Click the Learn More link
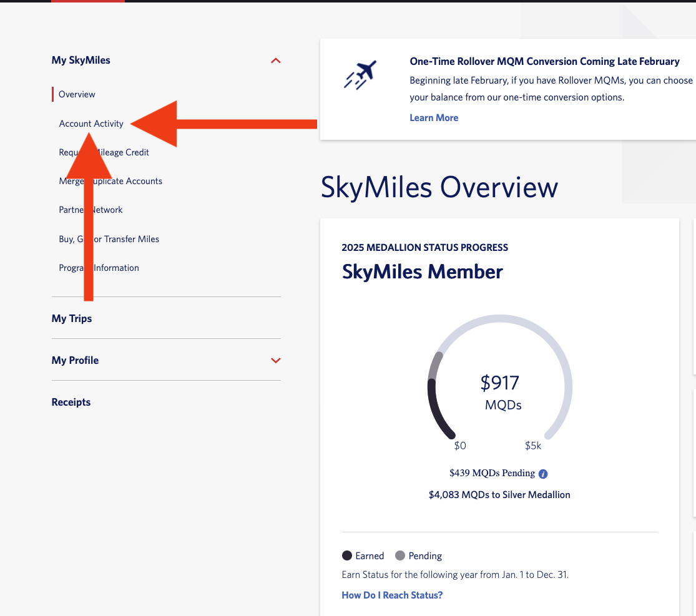 434,118
